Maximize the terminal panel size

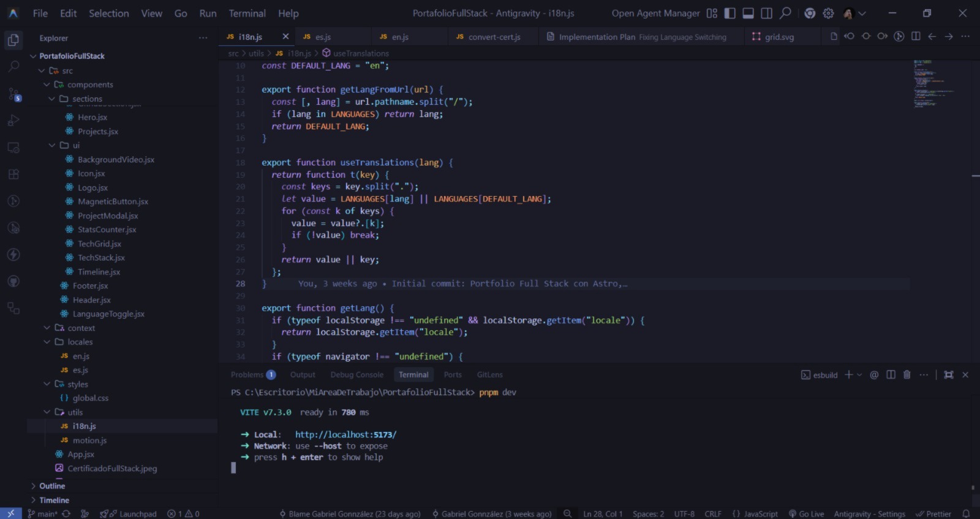coord(948,375)
